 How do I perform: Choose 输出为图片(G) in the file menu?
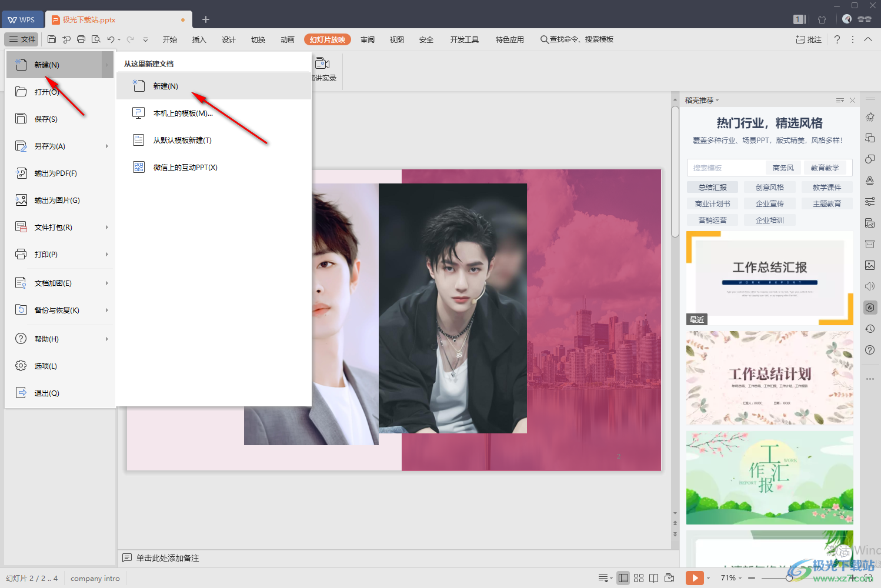click(x=60, y=200)
